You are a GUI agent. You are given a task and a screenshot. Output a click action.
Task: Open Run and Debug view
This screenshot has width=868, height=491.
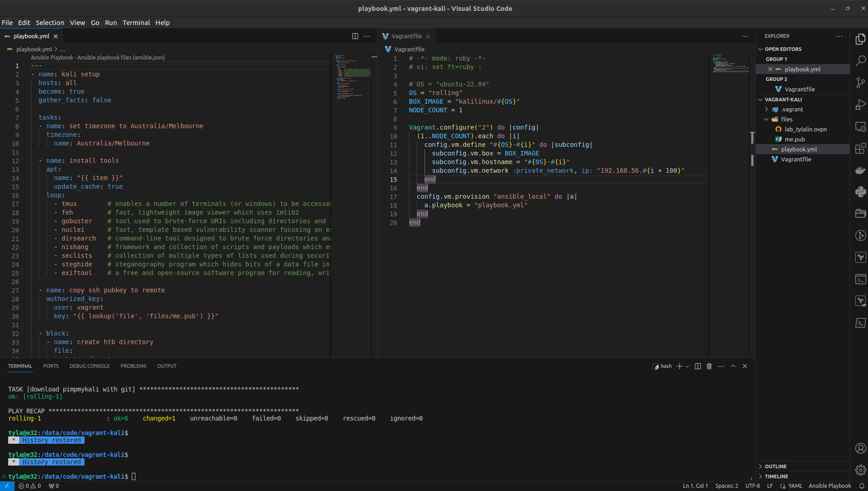[860, 105]
